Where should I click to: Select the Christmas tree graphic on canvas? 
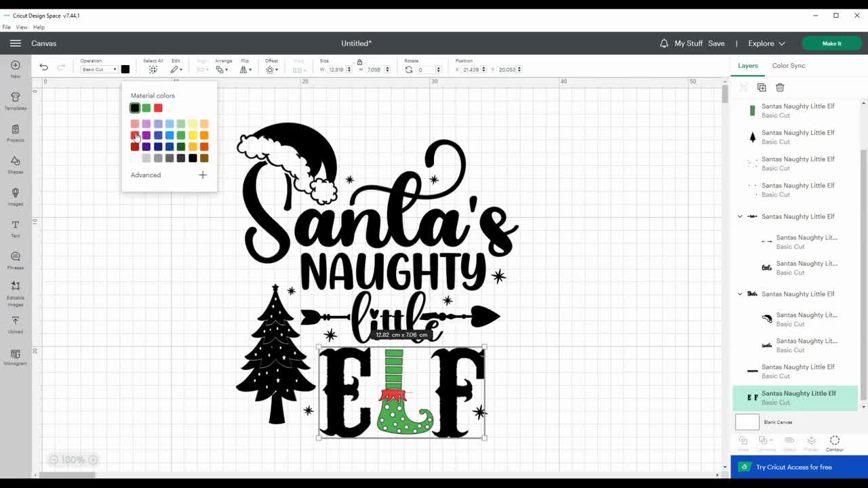[x=275, y=354]
